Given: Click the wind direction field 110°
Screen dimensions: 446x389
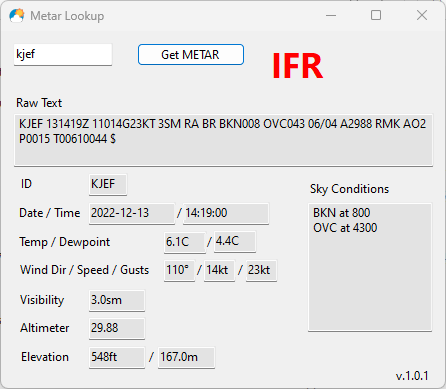Looking at the screenshot, I should tap(179, 270).
